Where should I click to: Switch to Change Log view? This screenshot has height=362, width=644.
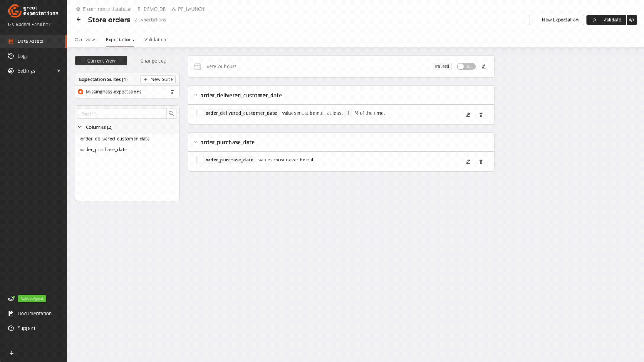[153, 60]
